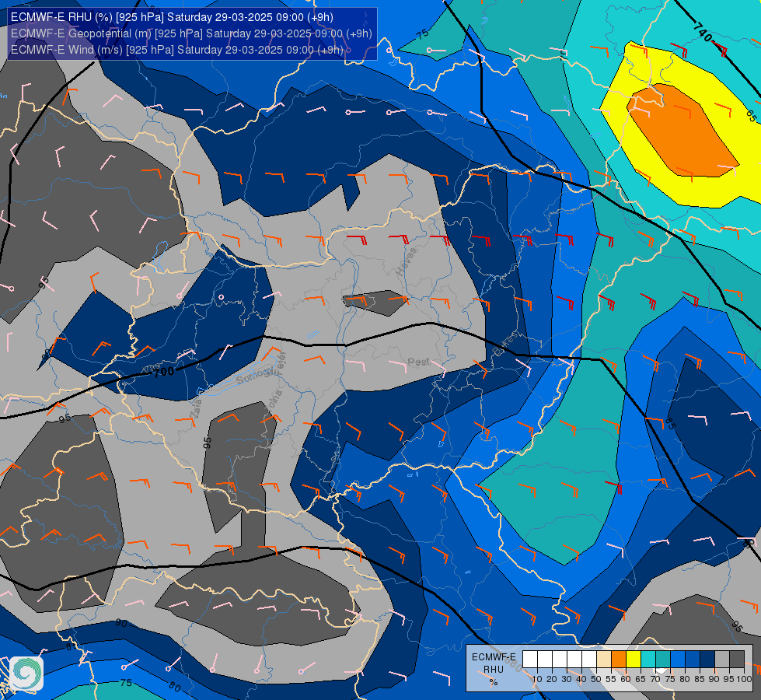Click the '740' geopotential contour label
The height and width of the screenshot is (700, 761).
coord(702,30)
